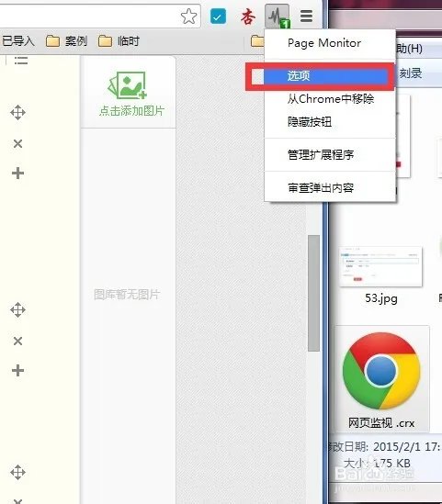This screenshot has width=442, height=504.
Task: Open the 案例 bookmarks folder
Action: [66, 41]
